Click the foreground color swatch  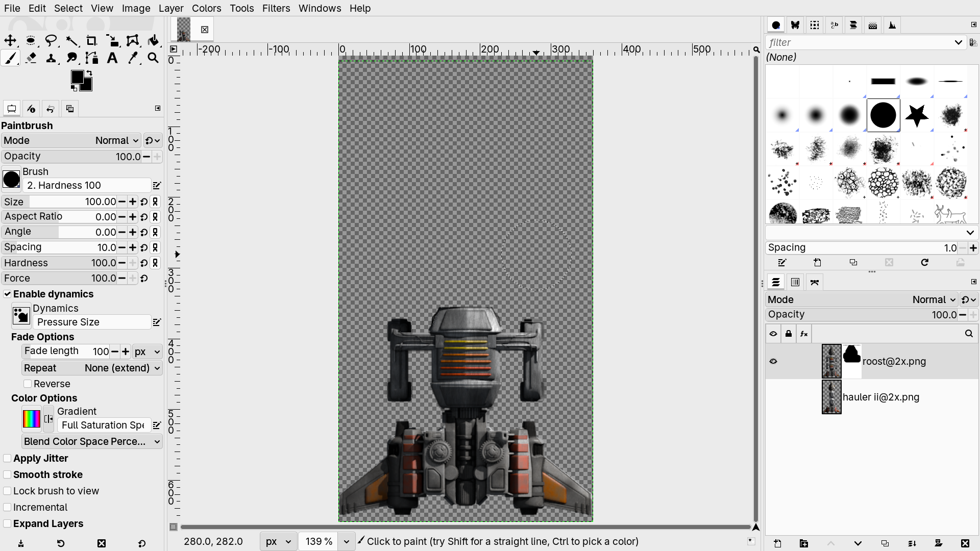77,77
